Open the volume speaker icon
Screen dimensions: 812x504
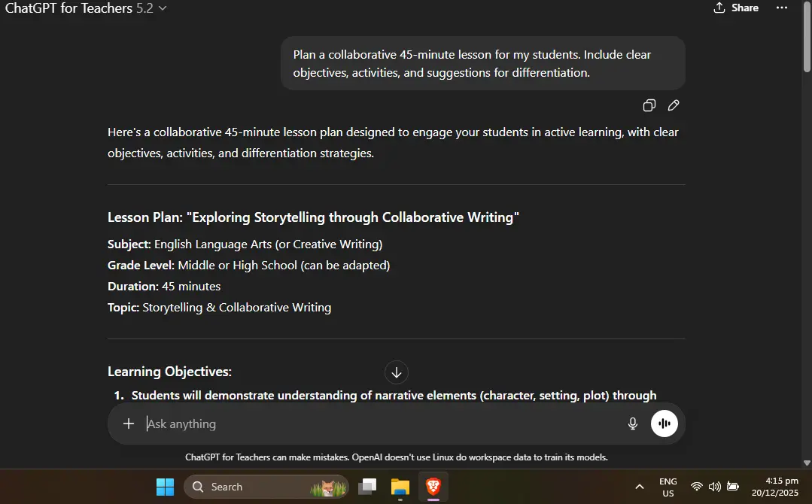715,487
